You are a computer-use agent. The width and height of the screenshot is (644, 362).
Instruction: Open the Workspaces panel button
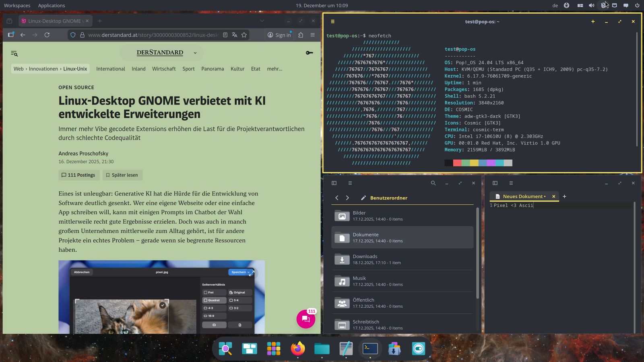tap(17, 6)
